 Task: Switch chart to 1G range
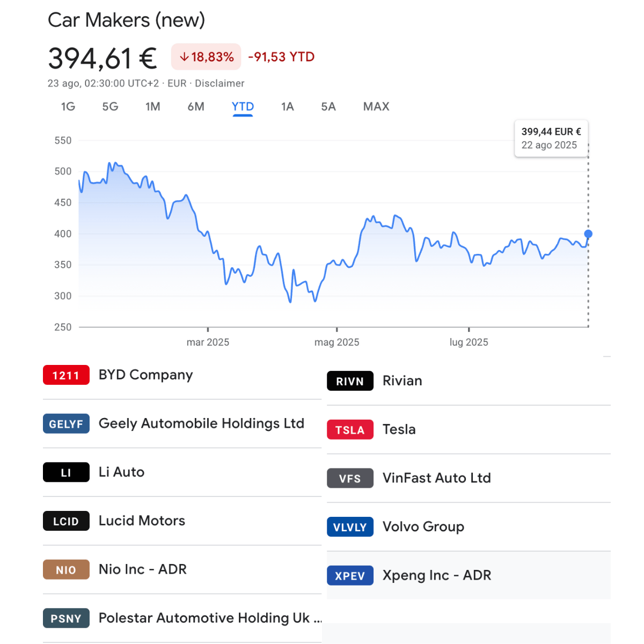68,106
